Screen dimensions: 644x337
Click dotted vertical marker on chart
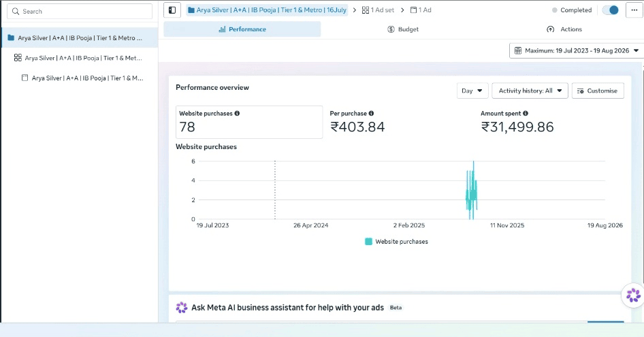[x=275, y=190]
